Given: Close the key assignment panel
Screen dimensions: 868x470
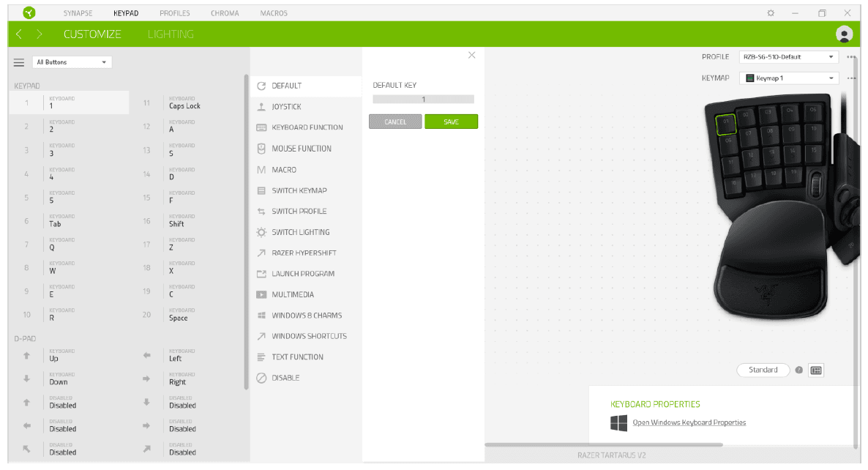Looking at the screenshot, I should (x=471, y=56).
